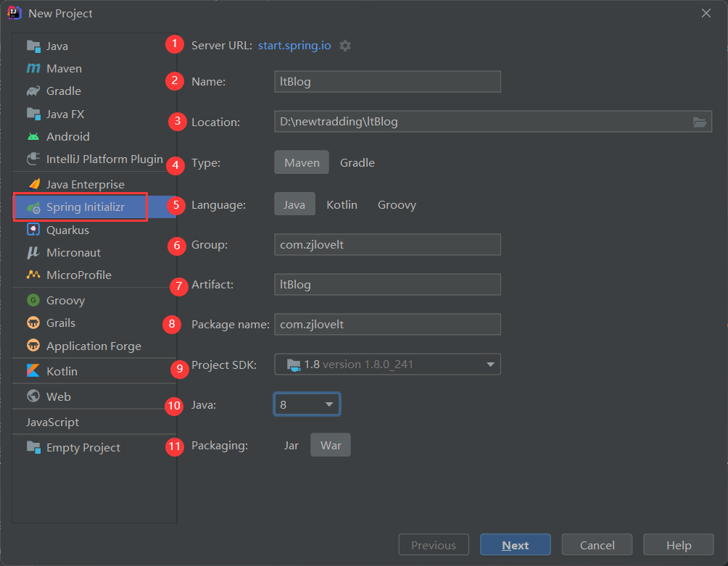Select Java in the project type list
Image resolution: width=728 pixels, height=566 pixels.
click(x=95, y=46)
